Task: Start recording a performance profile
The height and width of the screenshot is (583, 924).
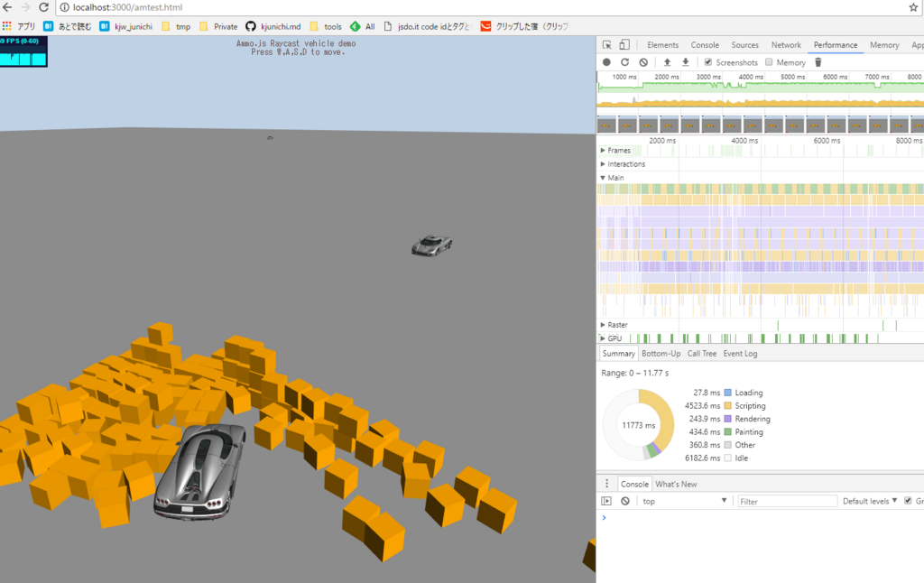Action: [606, 62]
